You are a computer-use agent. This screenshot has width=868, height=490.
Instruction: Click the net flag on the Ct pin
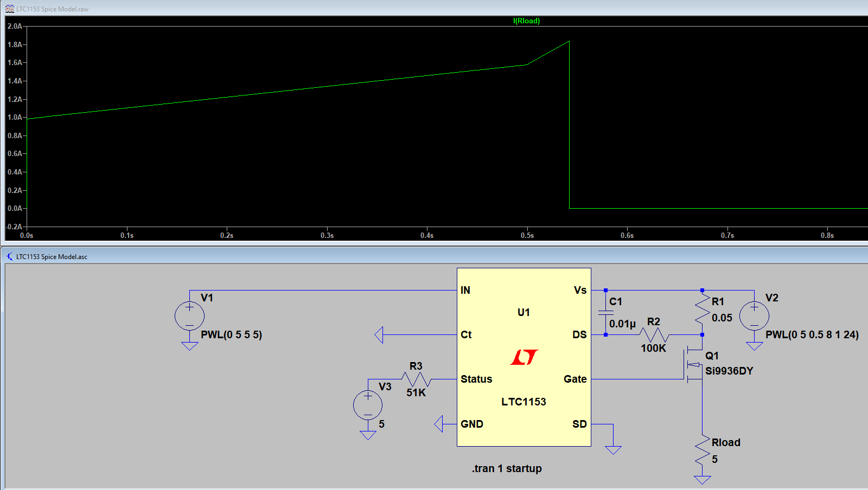pos(379,335)
